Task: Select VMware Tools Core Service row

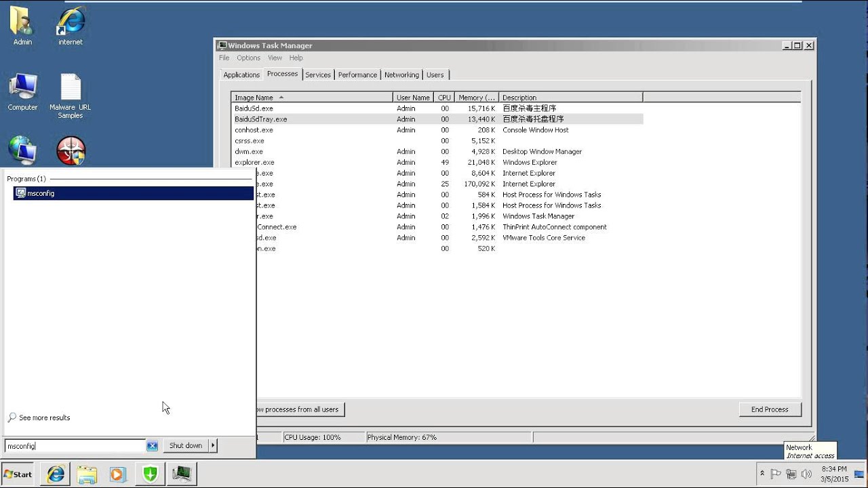Action: pos(450,238)
